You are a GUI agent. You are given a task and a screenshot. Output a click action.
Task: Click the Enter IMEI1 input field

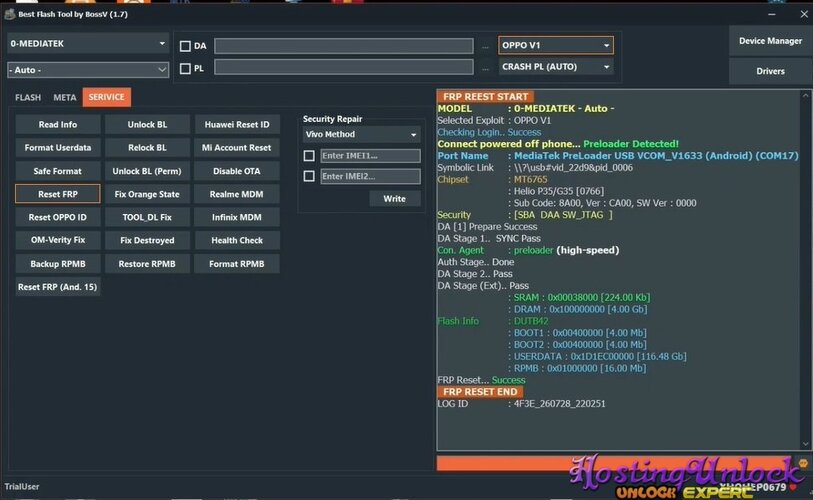pyautogui.click(x=370, y=156)
